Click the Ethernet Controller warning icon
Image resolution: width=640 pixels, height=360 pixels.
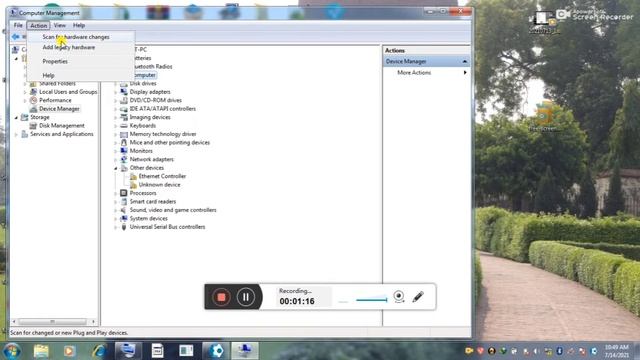point(133,176)
